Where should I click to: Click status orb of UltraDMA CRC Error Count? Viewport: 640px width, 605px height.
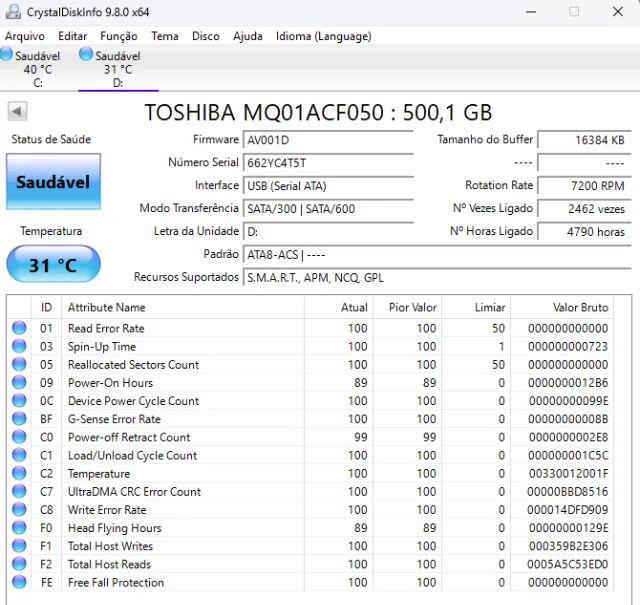19,491
